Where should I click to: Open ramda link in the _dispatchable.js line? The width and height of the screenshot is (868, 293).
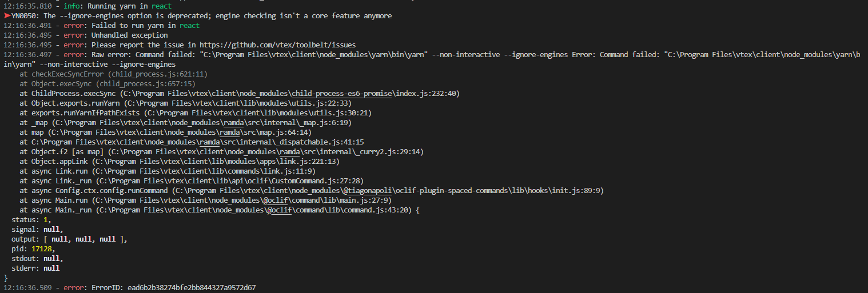click(210, 142)
